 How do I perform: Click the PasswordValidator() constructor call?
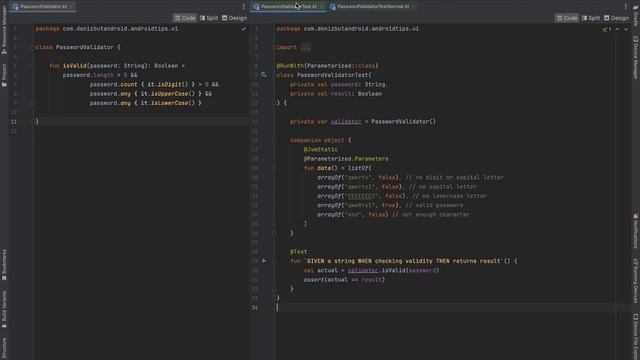pyautogui.click(x=404, y=122)
